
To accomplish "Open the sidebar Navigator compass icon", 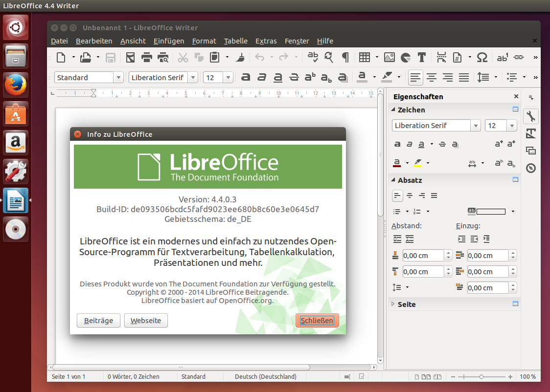I will [531, 168].
